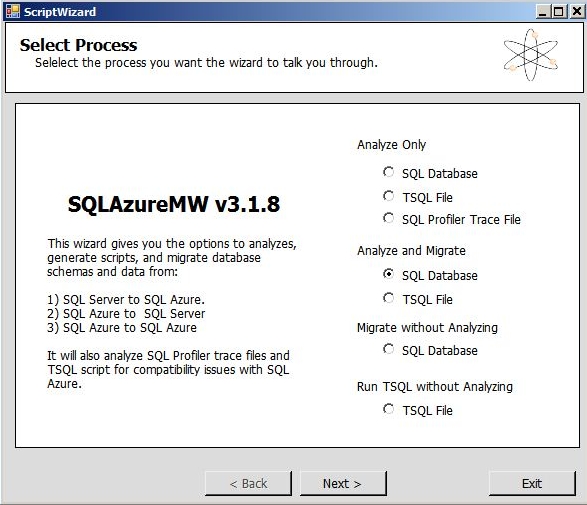Minimize the ScriptWizard window
This screenshot has height=505, width=587.
[542, 12]
